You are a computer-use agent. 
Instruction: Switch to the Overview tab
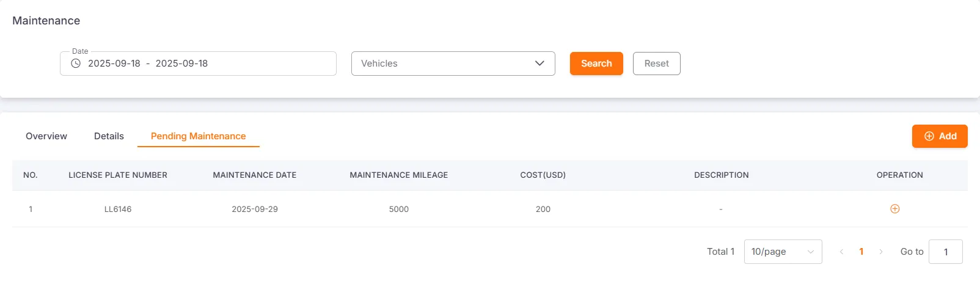coord(46,136)
